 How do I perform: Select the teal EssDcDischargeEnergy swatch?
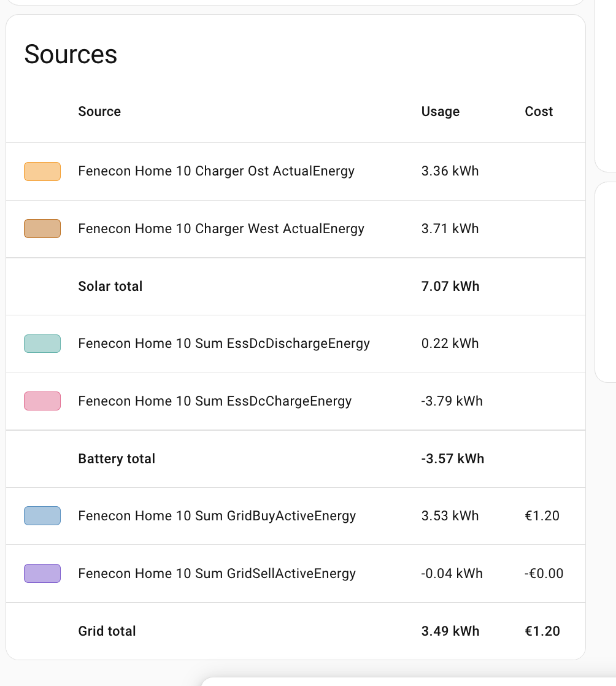[42, 344]
